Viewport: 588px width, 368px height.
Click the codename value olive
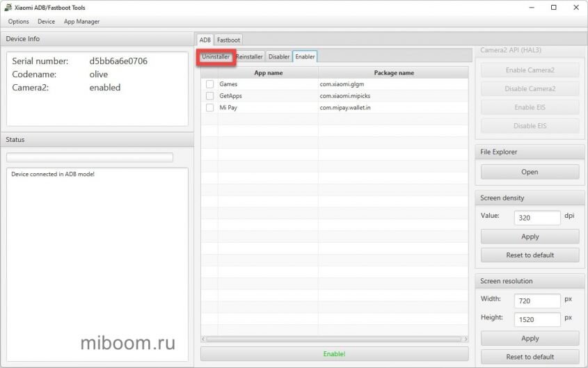click(x=99, y=74)
